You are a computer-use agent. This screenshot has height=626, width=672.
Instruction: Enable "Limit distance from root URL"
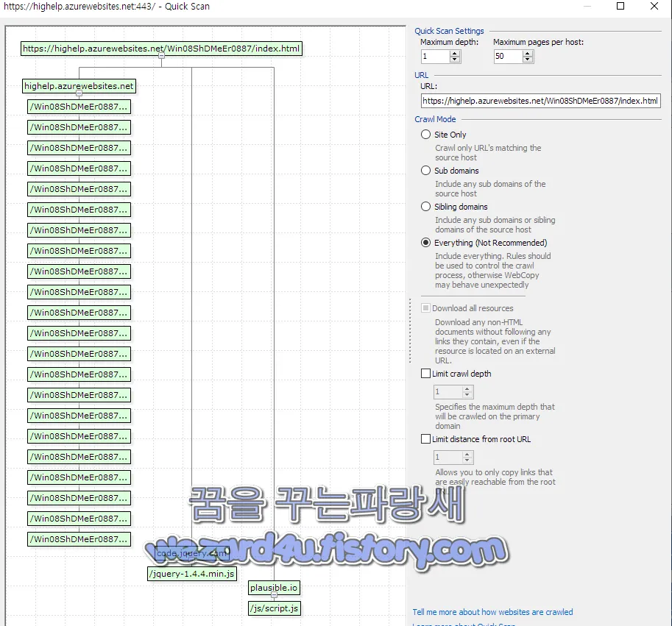[x=425, y=438]
